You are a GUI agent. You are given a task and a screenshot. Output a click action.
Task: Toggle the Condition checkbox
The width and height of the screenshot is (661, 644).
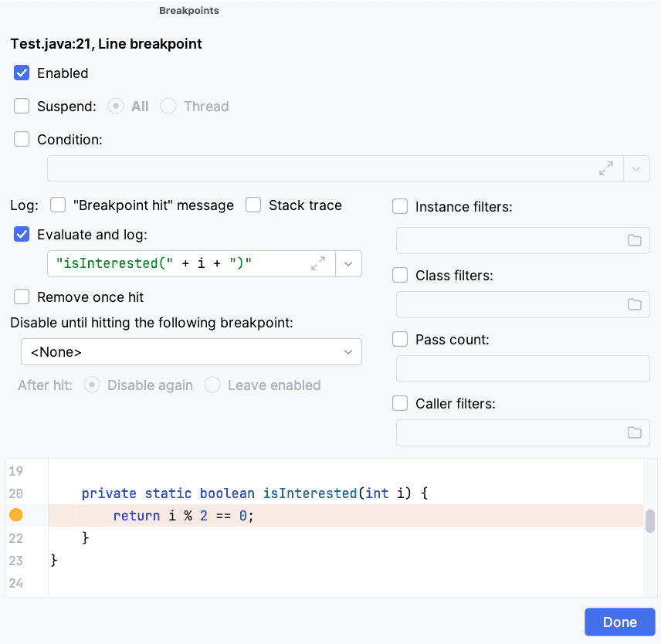pyautogui.click(x=22, y=140)
